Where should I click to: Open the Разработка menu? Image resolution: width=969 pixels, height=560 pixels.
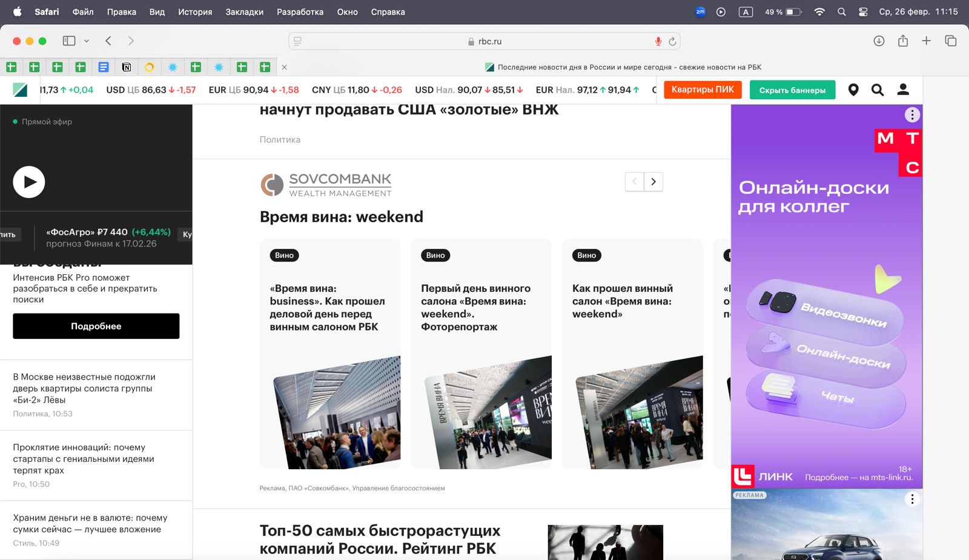pyautogui.click(x=300, y=12)
